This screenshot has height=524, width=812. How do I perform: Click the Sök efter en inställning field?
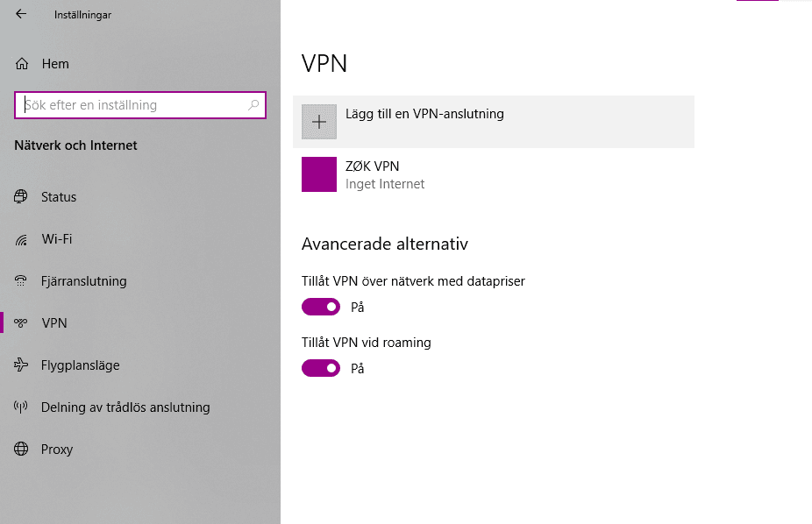pos(140,105)
